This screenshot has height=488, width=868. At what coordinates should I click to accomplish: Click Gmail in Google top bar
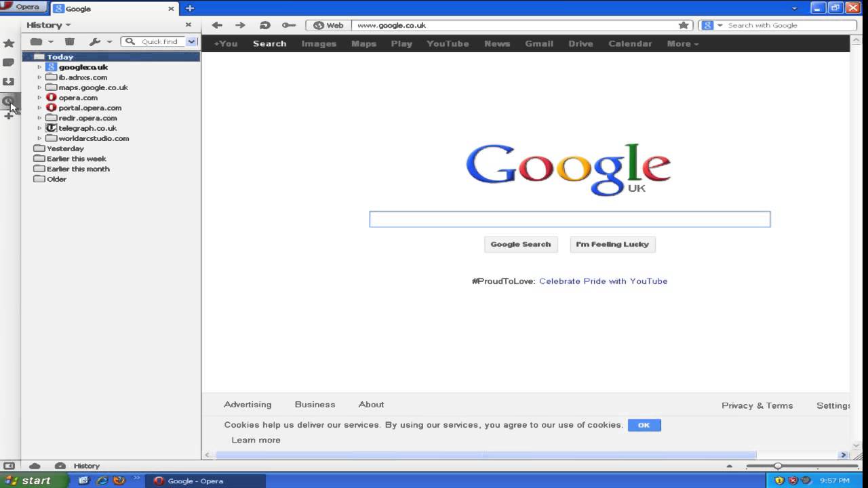point(539,43)
